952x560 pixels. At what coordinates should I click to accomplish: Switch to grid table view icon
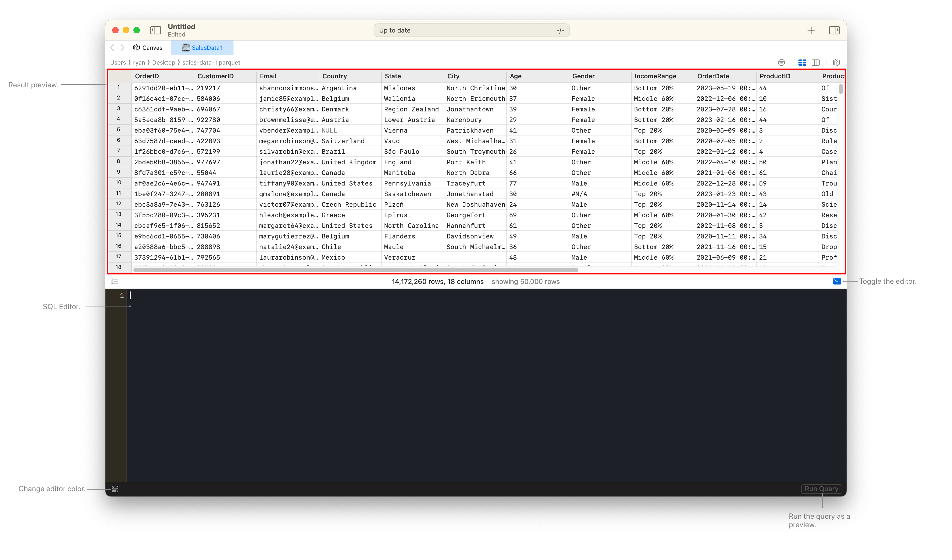802,62
